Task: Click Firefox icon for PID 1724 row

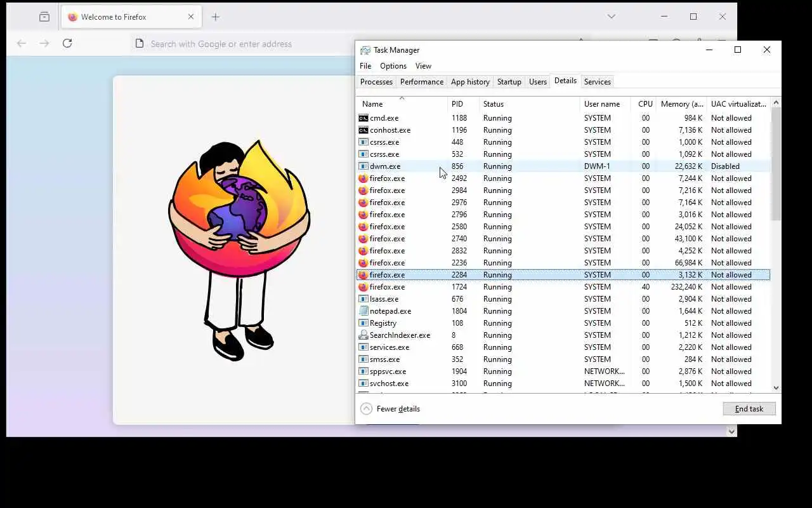Action: pos(363,287)
